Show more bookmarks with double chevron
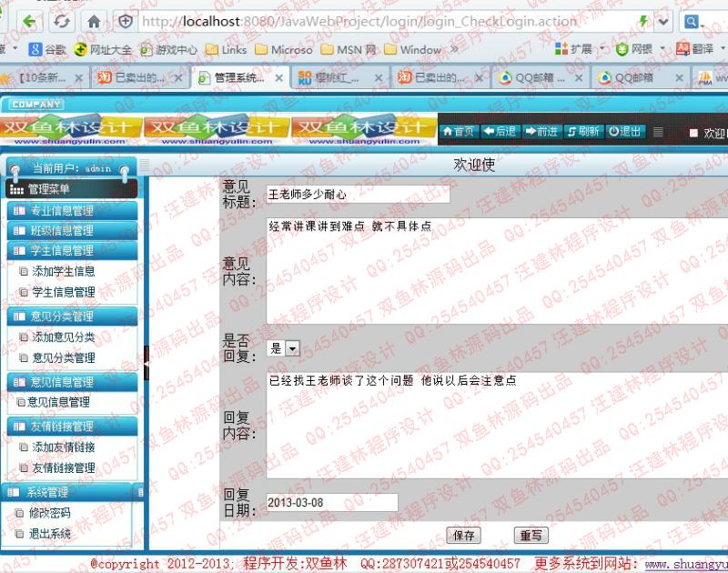728x573 pixels. coord(454,49)
